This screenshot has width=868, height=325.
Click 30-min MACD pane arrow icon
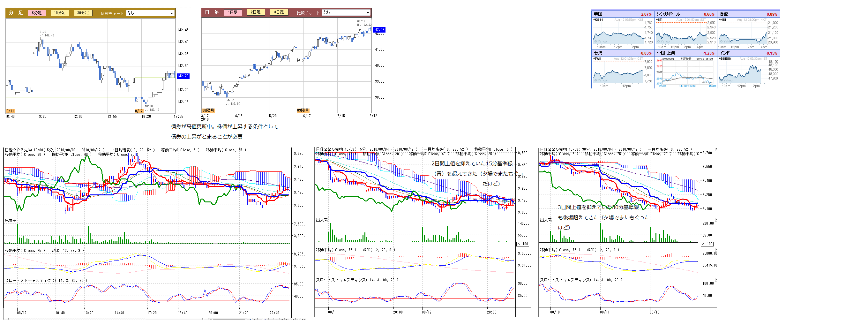716,250
